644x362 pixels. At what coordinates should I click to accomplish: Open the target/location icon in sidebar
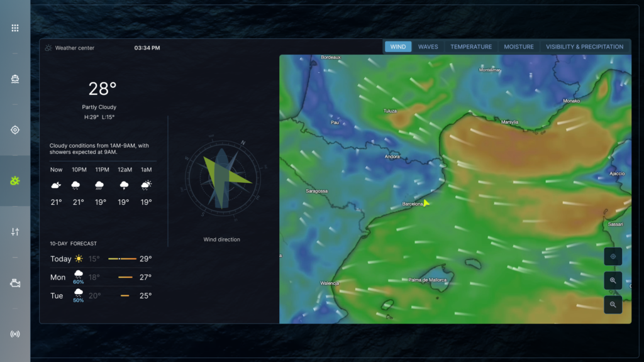tap(15, 130)
